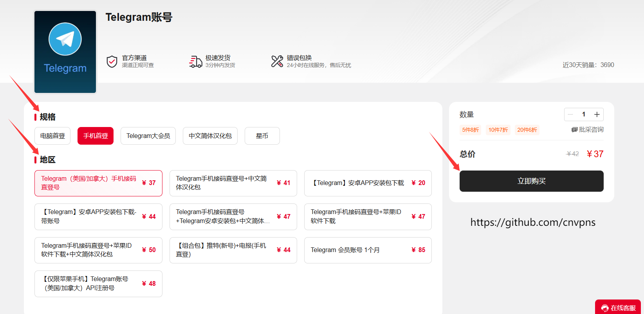This screenshot has height=314, width=644.
Task: Click the Telegram product thumbnail image
Action: point(65,52)
